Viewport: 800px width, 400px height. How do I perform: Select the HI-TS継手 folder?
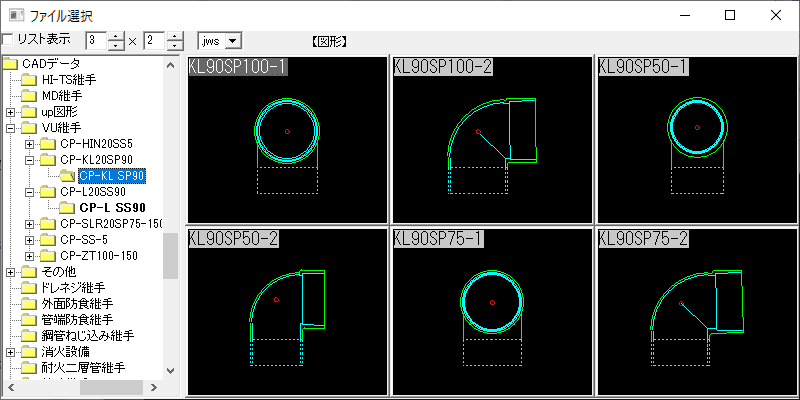[x=69, y=80]
